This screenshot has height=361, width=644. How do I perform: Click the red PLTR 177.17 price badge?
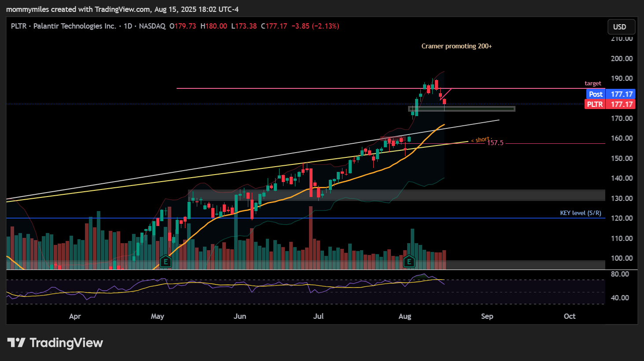[610, 104]
